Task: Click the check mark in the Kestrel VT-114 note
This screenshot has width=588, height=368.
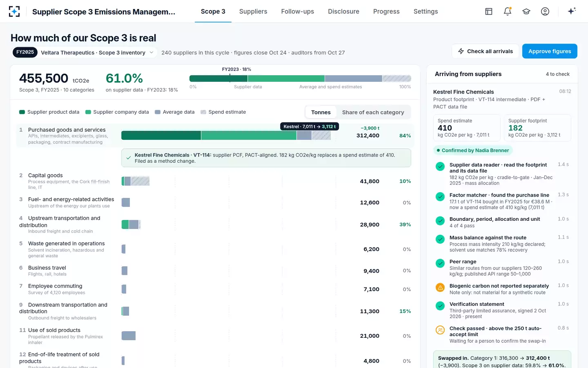Action: click(129, 158)
